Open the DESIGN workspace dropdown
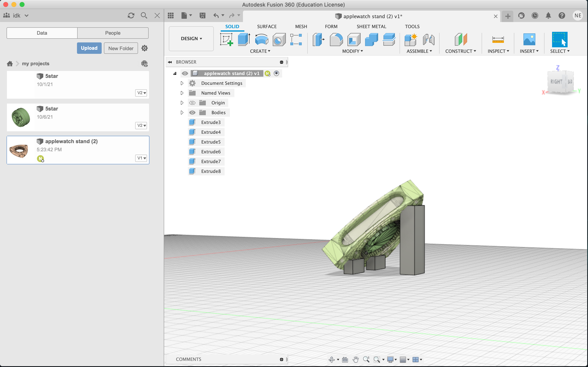Image resolution: width=588 pixels, height=367 pixels. click(191, 39)
